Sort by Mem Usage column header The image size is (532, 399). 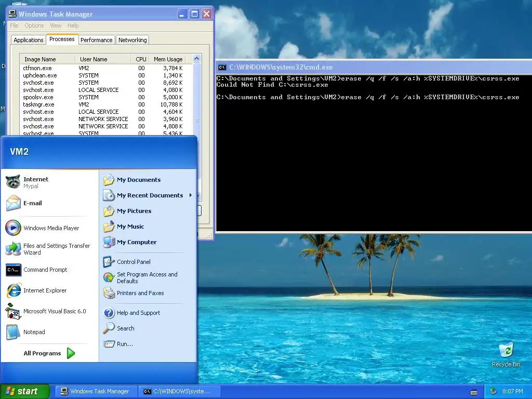coord(168,59)
